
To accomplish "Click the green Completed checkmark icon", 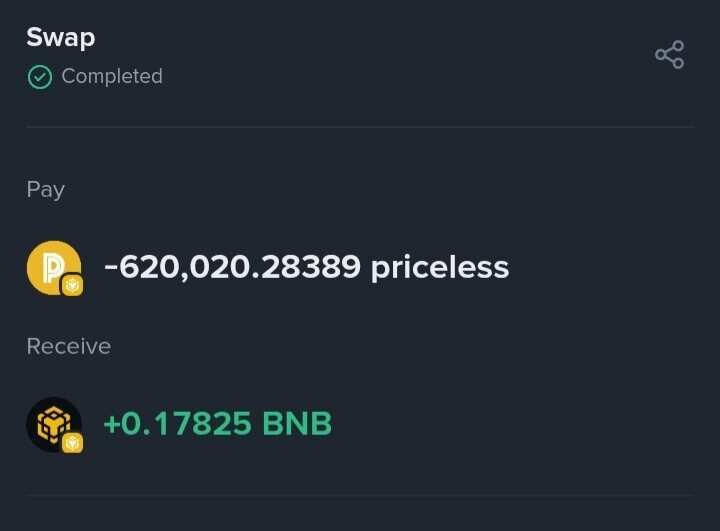I will pos(40,77).
